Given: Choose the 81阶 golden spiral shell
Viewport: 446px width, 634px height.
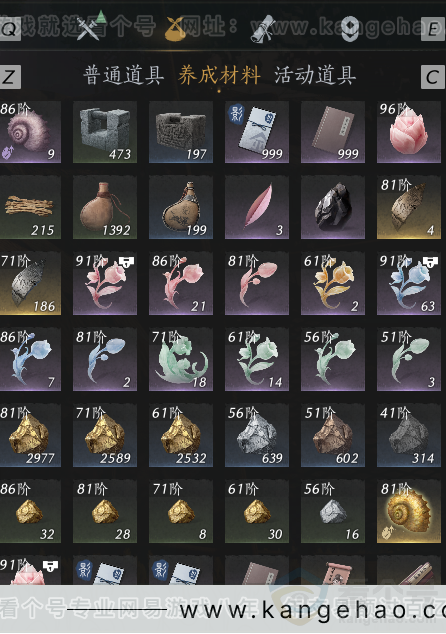Looking at the screenshot, I should (409, 512).
